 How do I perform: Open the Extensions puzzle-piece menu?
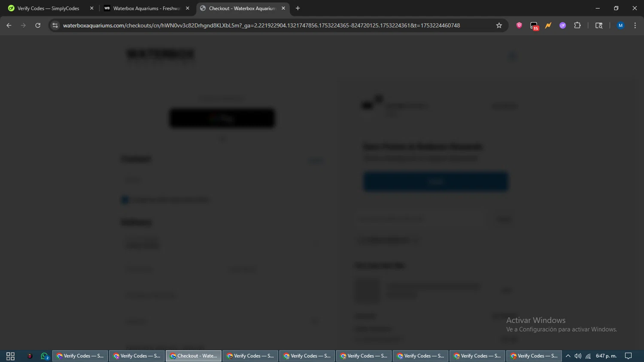coord(577,25)
